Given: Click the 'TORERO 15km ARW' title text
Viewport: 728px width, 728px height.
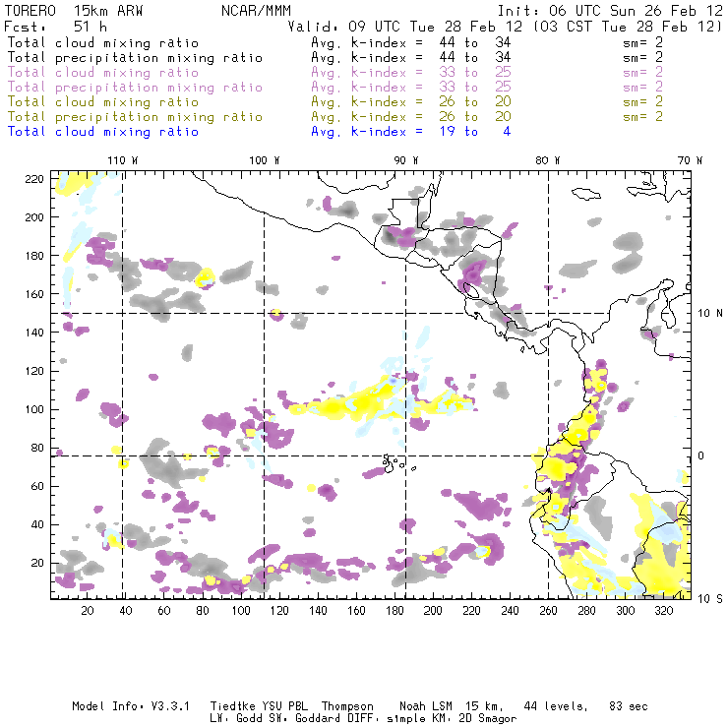Looking at the screenshot, I should pos(74,11).
